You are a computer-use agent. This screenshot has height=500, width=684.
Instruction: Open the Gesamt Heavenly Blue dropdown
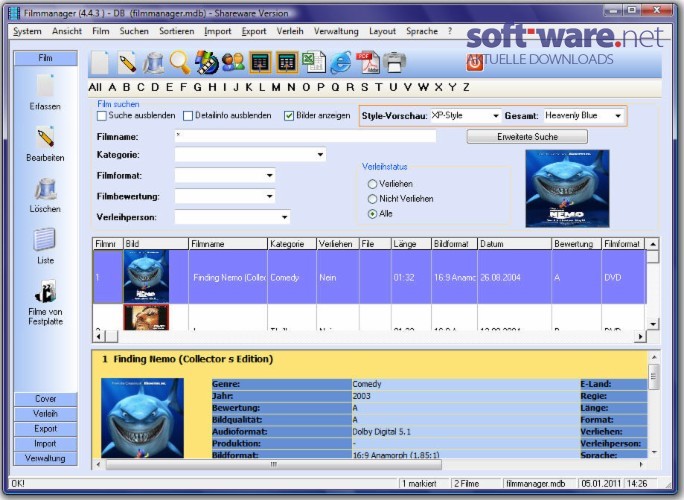click(x=618, y=116)
